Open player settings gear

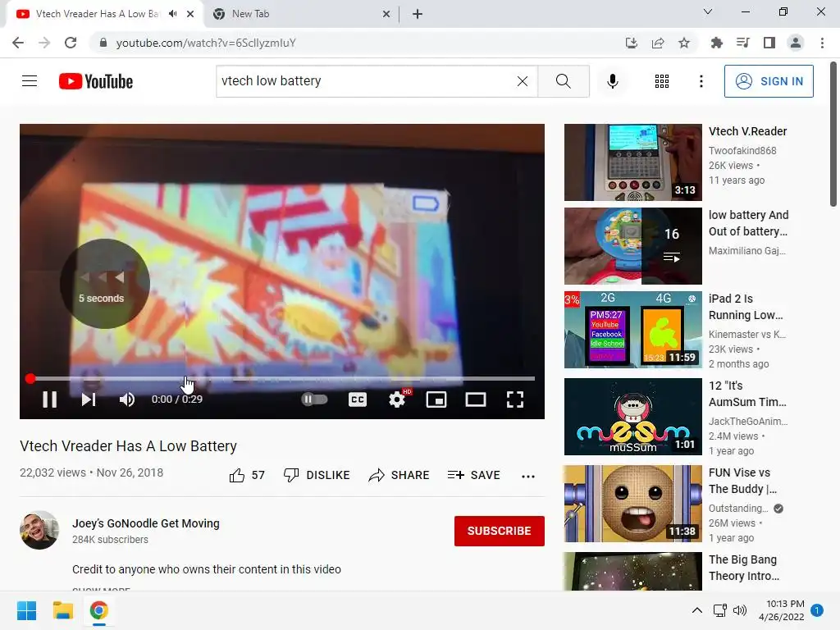point(397,399)
